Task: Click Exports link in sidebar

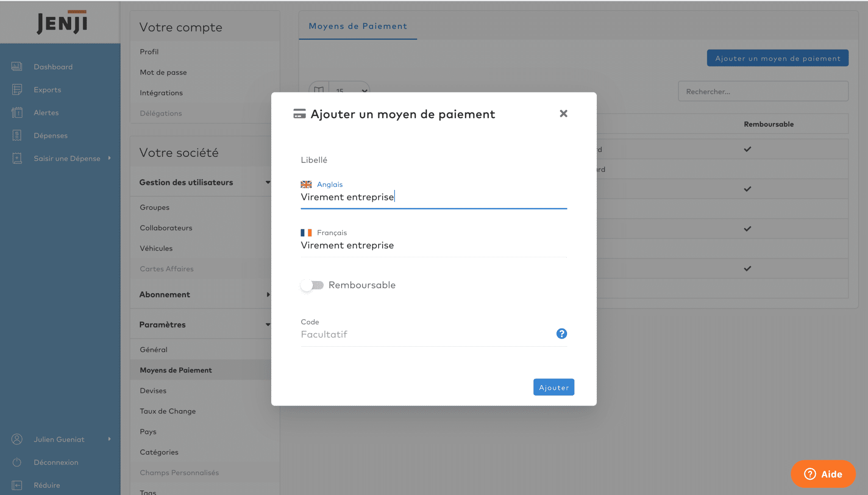Action: (x=47, y=89)
